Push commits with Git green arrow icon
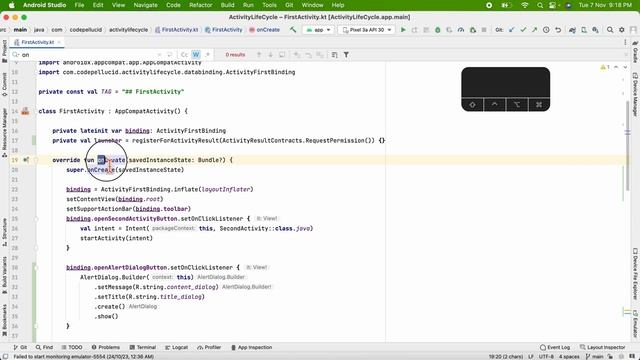The image size is (640, 360). coord(534,30)
